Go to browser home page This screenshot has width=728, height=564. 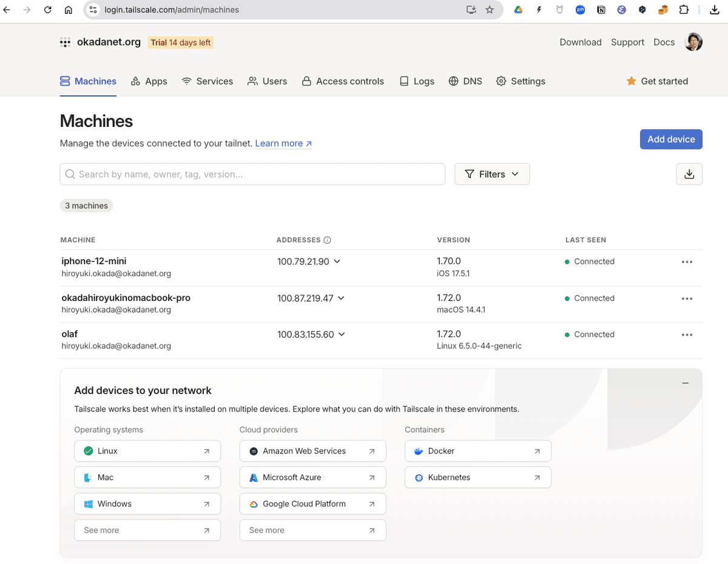(69, 10)
